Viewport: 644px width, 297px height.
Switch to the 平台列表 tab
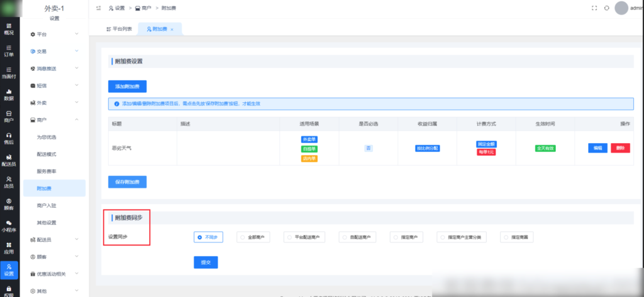click(x=119, y=29)
